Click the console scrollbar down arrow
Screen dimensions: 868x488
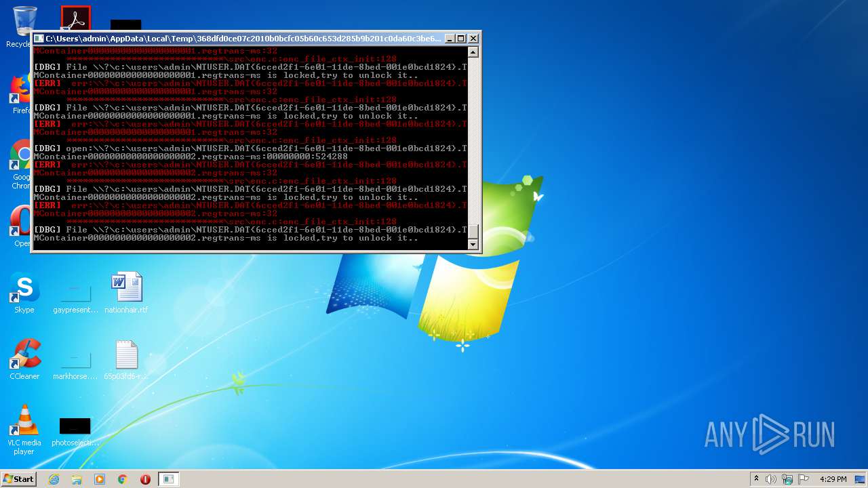click(x=473, y=245)
